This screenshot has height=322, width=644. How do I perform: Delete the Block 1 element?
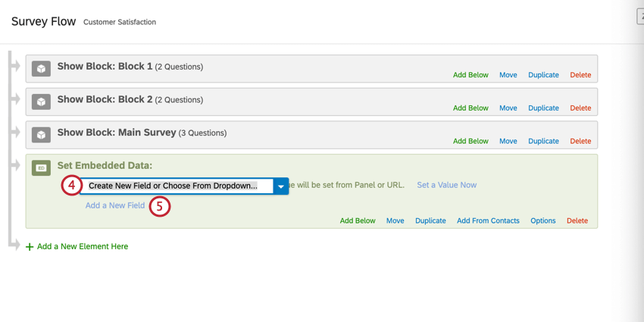(x=580, y=75)
